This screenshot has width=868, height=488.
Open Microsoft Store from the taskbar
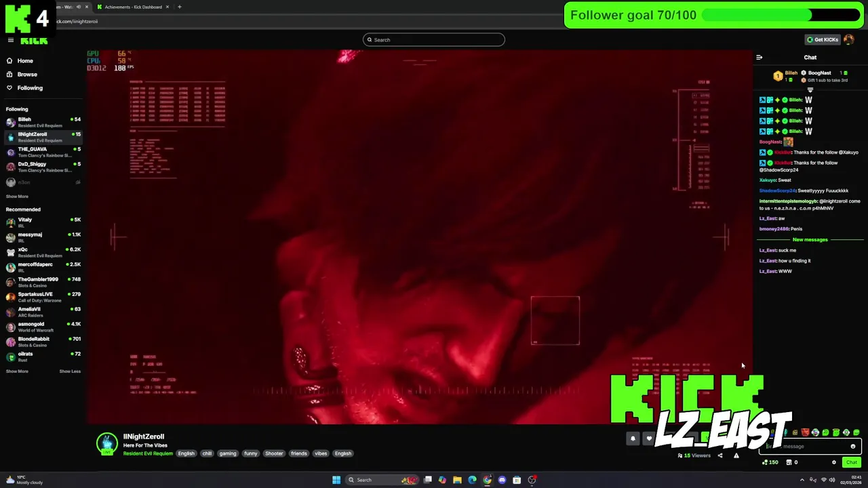[517, 480]
